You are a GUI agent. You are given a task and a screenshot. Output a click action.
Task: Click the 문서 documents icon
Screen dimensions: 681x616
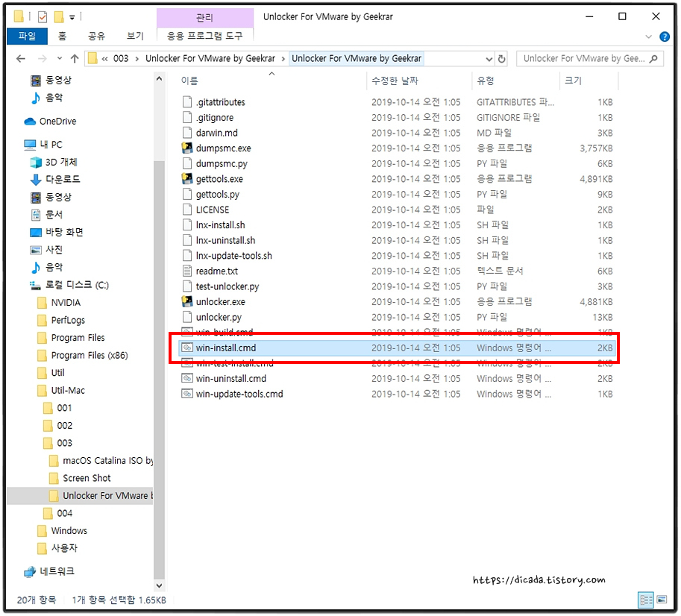(x=36, y=215)
